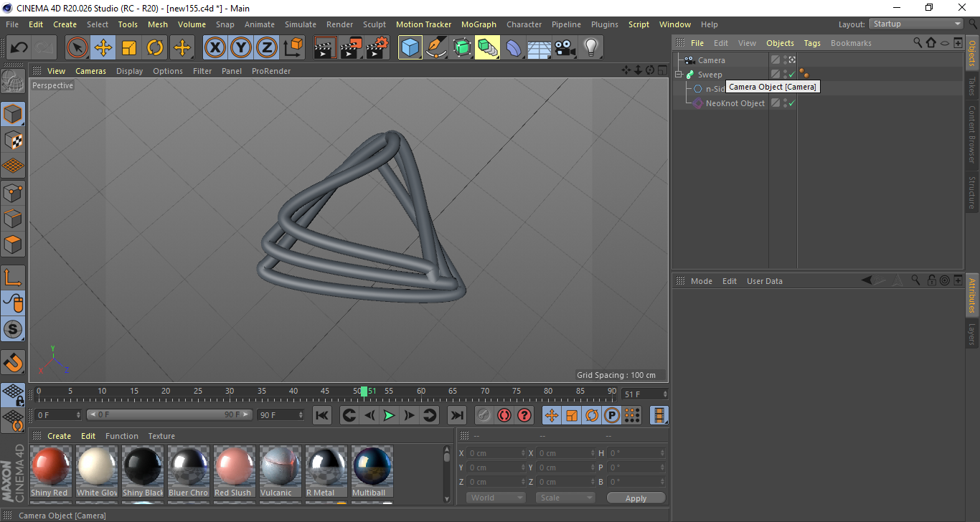Open the Character menu

click(524, 24)
